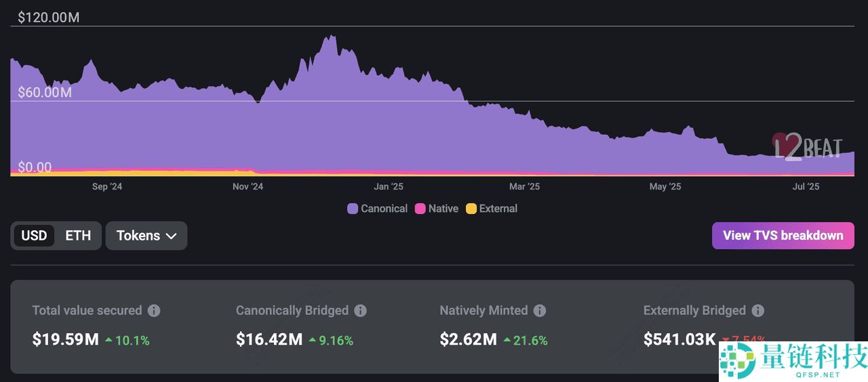Click info icon next to Natively Minted
This screenshot has width=868, height=382.
click(x=539, y=311)
